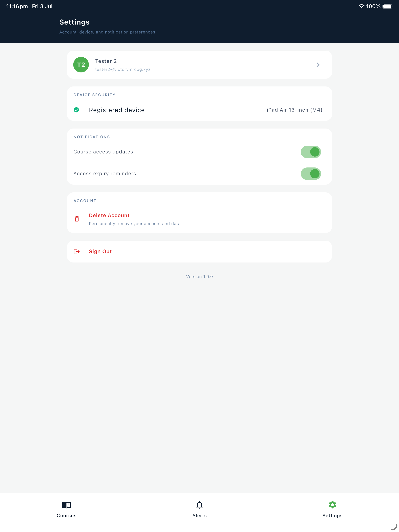Tap the green Settings gear icon
This screenshot has width=399, height=532.
tap(332, 505)
